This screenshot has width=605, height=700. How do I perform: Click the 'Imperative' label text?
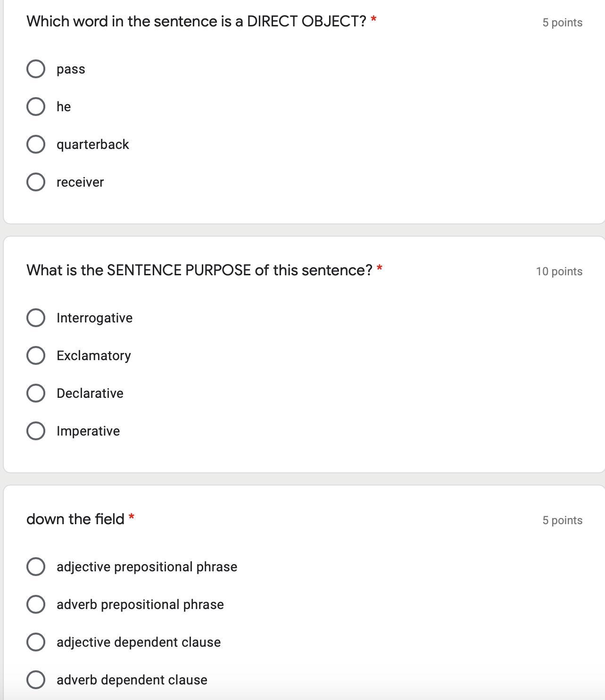pyautogui.click(x=88, y=431)
